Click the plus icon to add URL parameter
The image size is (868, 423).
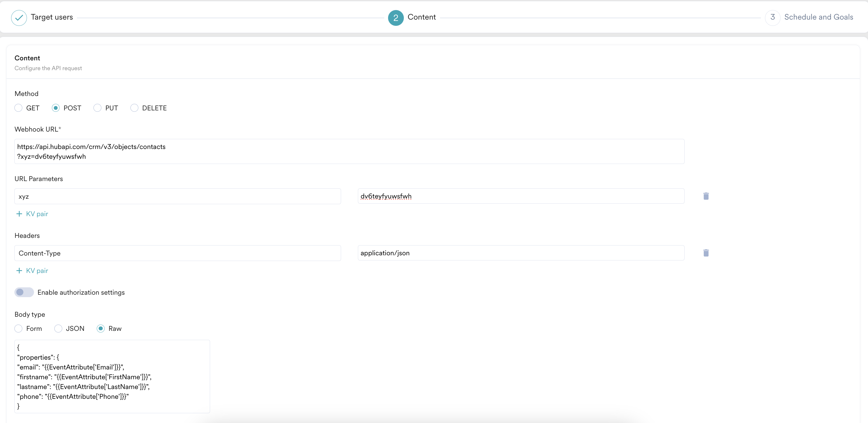click(x=19, y=214)
